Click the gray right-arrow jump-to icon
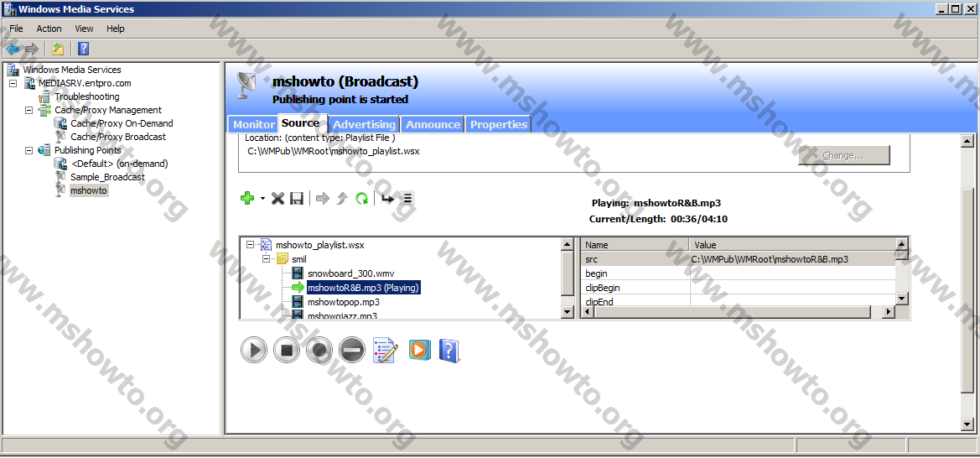The image size is (980, 458). tap(323, 198)
